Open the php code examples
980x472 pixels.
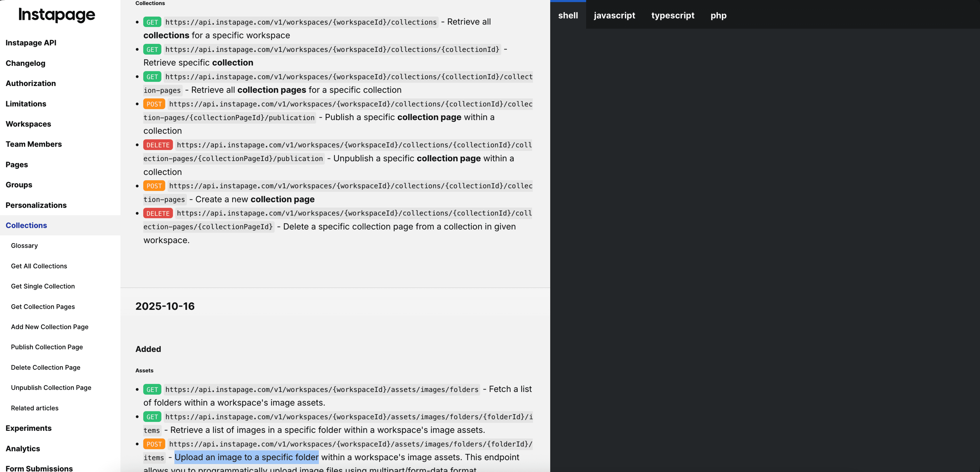(x=718, y=15)
